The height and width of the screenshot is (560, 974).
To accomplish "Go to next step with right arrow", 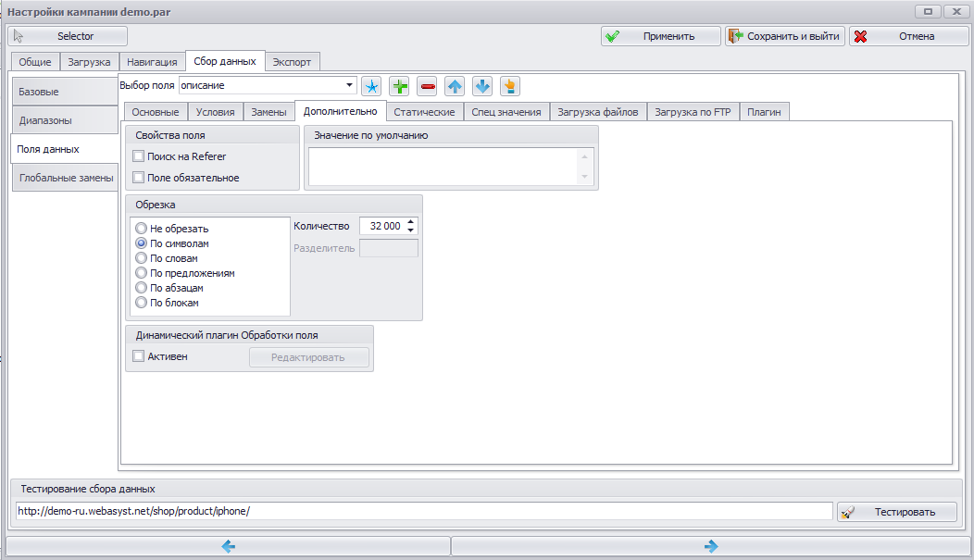I will tap(711, 546).
